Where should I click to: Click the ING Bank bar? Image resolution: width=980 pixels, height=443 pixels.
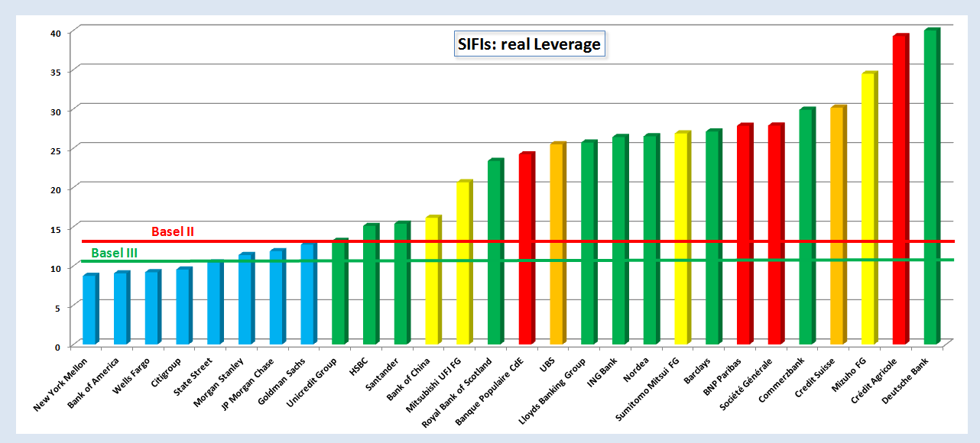pos(620,239)
